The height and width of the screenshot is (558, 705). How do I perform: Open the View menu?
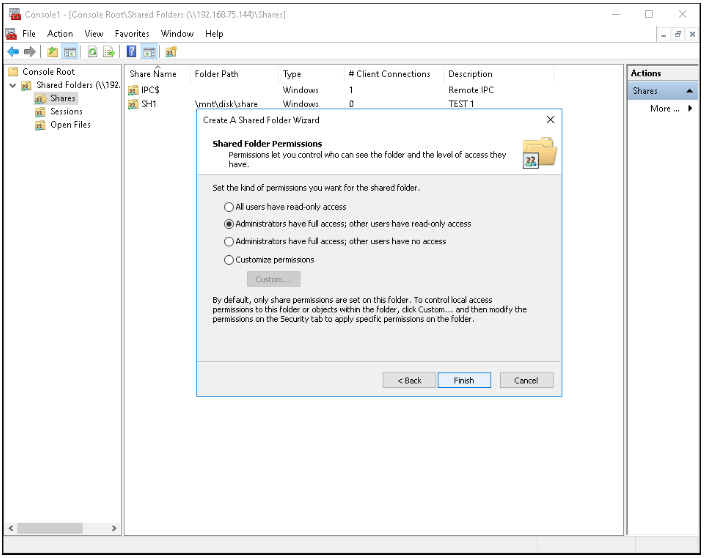click(x=94, y=34)
